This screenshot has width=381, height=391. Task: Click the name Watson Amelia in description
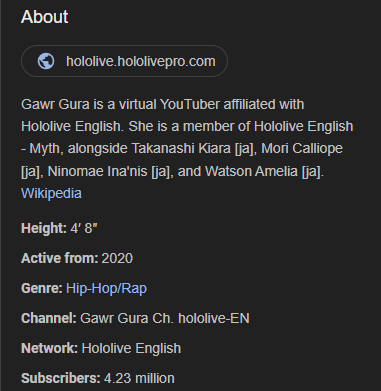(251, 171)
